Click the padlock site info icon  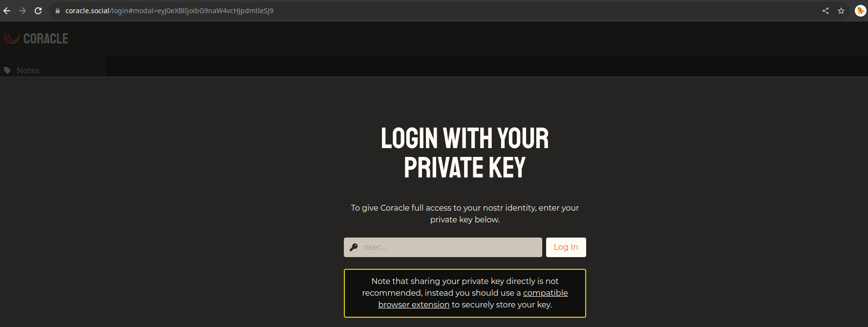[58, 11]
